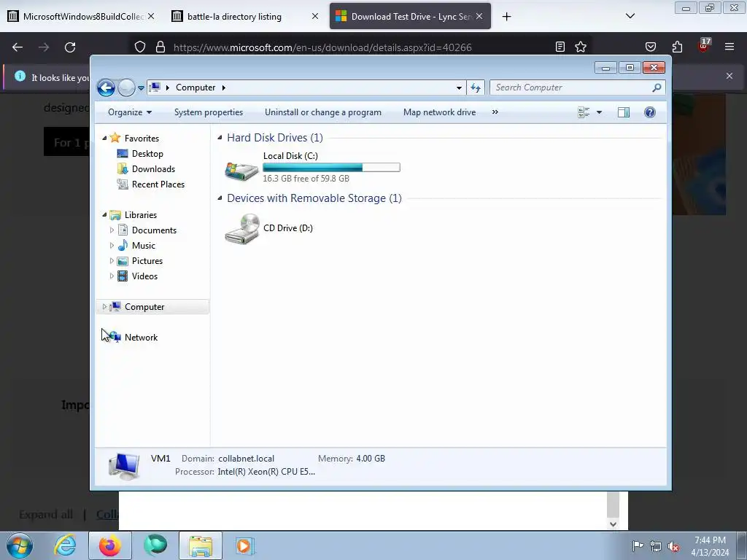Click the Save to Pocket icon

click(x=650, y=47)
